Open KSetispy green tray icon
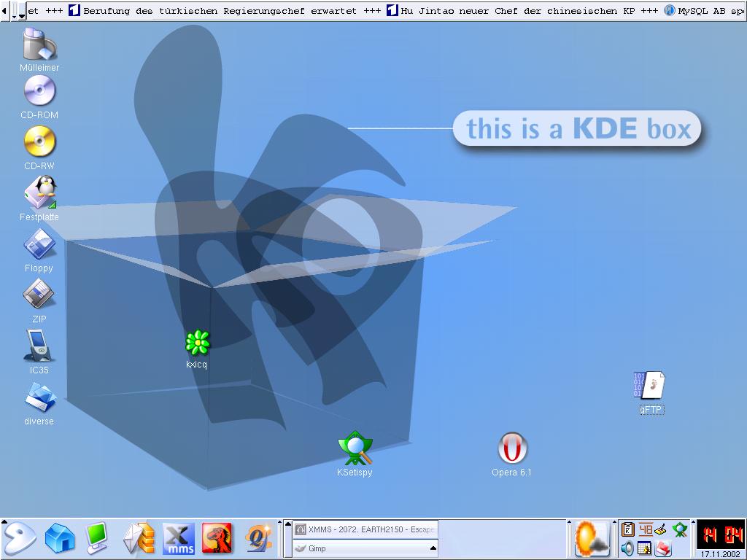The height and width of the screenshot is (560, 747). click(680, 529)
